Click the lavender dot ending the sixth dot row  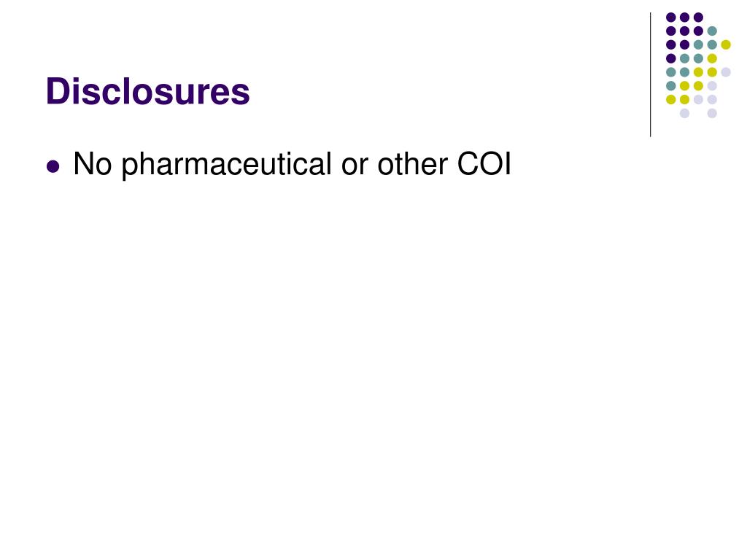tap(712, 86)
